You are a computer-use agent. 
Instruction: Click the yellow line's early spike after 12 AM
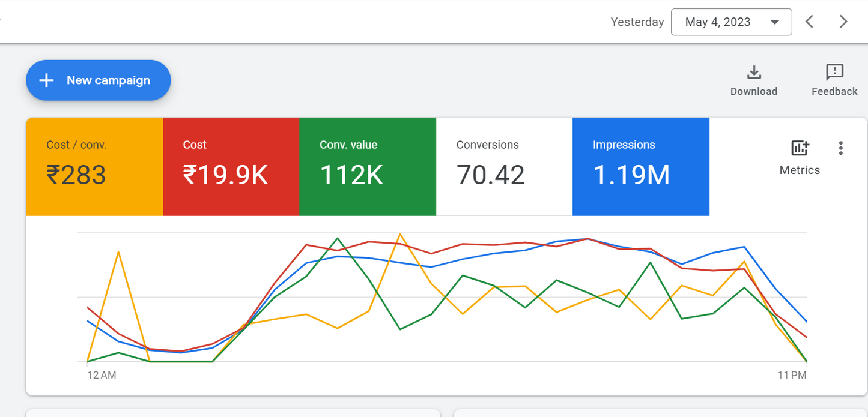(119, 252)
